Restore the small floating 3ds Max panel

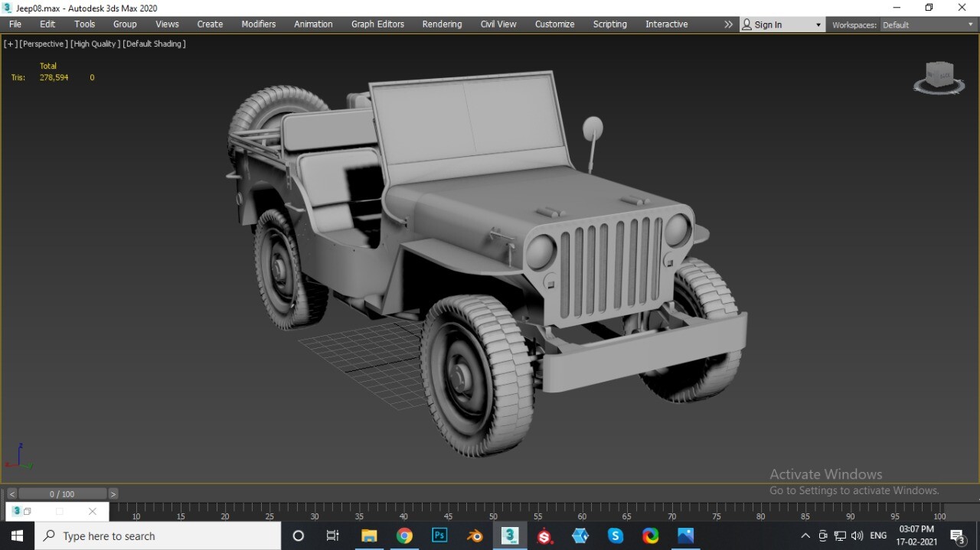(28, 512)
